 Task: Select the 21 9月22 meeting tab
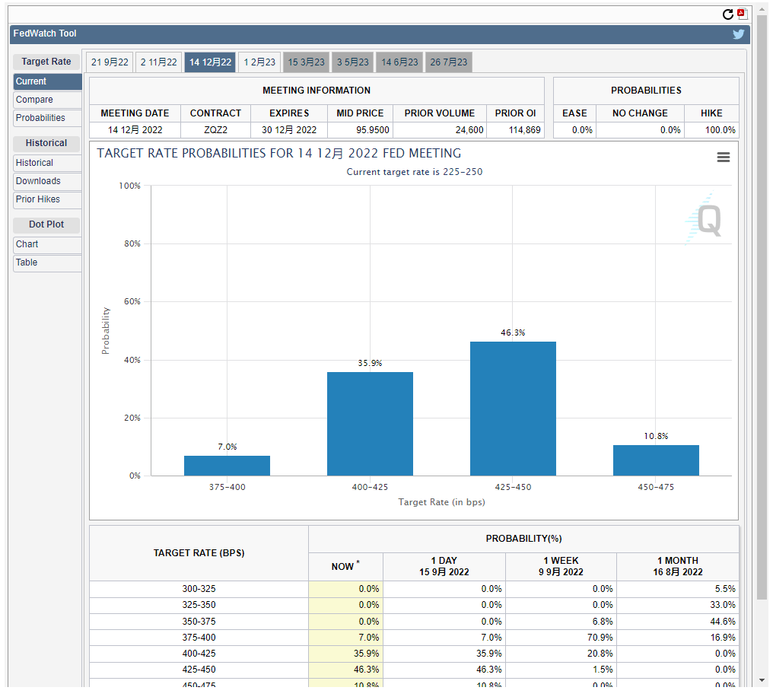(x=110, y=62)
